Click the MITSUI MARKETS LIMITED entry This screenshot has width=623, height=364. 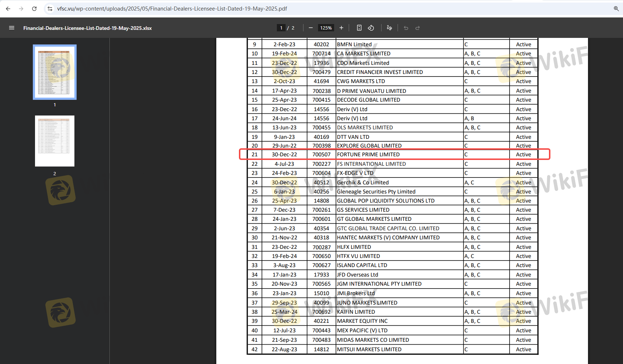pos(369,349)
